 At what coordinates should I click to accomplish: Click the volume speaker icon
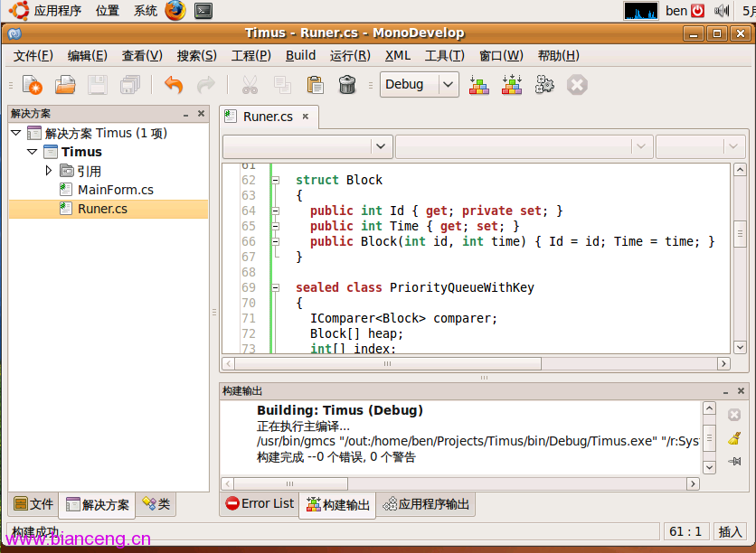[722, 10]
